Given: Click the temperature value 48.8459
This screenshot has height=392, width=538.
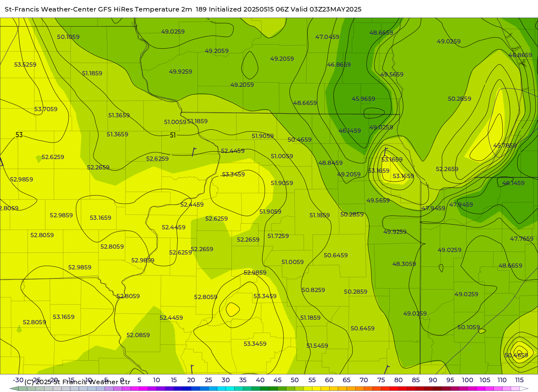Looking at the screenshot, I should [x=330, y=163].
